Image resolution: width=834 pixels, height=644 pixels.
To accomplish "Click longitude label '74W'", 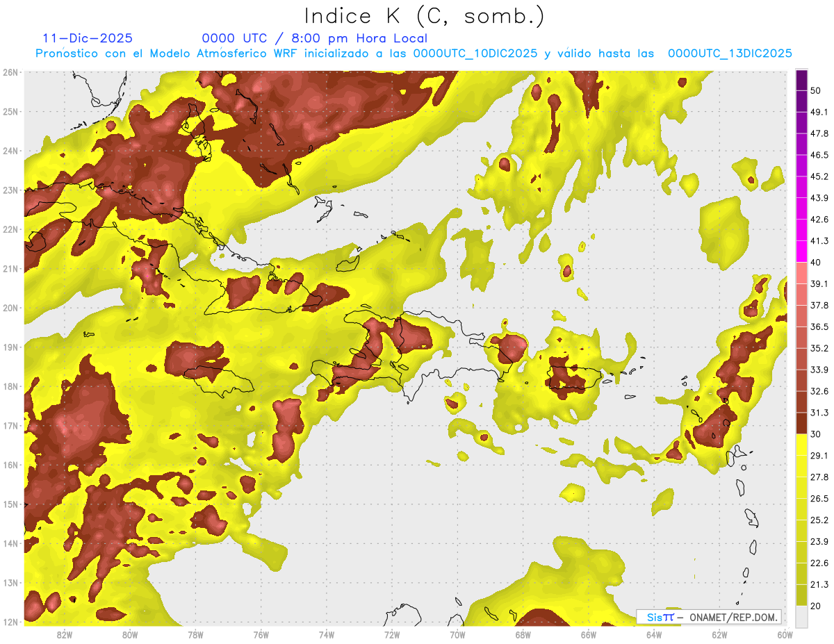I will 327,634.
